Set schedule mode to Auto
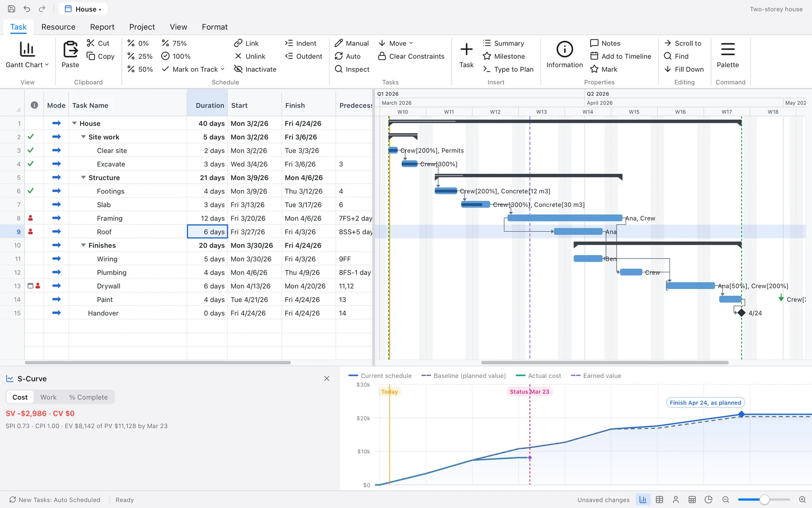 pos(348,56)
